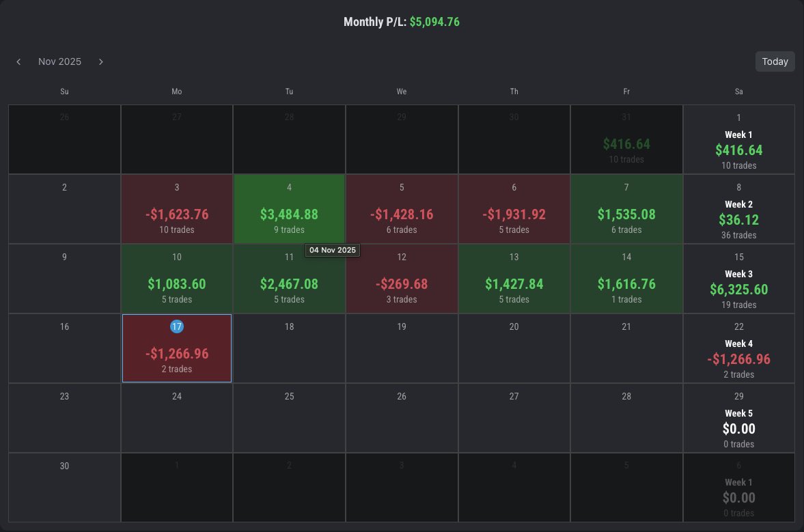Viewport: 804px width, 532px height.
Task: Click the Week 3 summary cell
Action: click(738, 278)
